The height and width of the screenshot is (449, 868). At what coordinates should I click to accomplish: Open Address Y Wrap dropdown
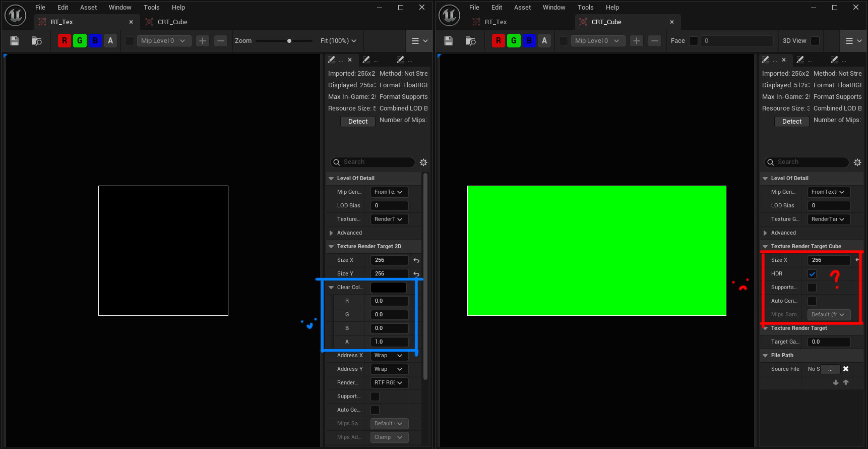(x=389, y=369)
